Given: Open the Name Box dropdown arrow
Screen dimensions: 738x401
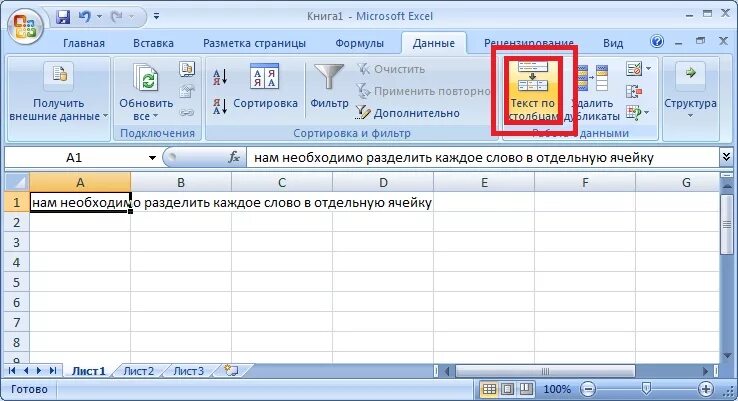Looking at the screenshot, I should click(x=152, y=158).
